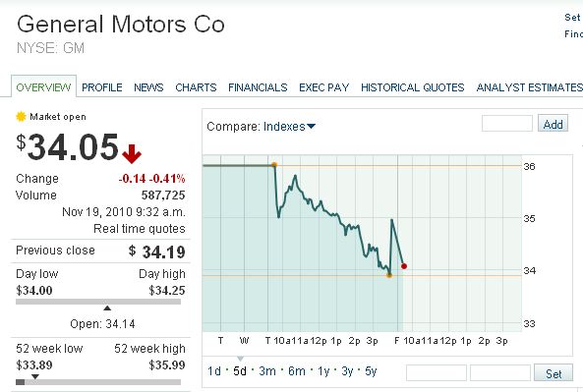Select the 3m chart range
583x392 pixels.
point(267,371)
